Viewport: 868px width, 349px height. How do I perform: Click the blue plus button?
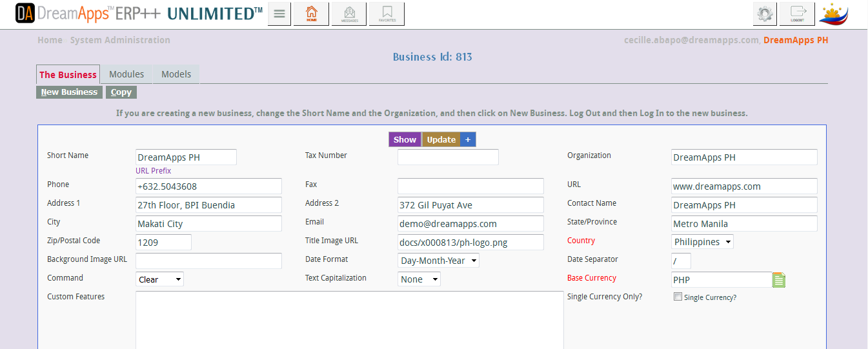(469, 139)
